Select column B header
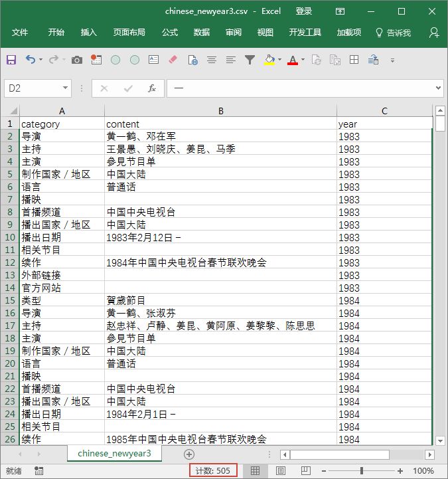This screenshot has width=448, height=479. coord(220,110)
